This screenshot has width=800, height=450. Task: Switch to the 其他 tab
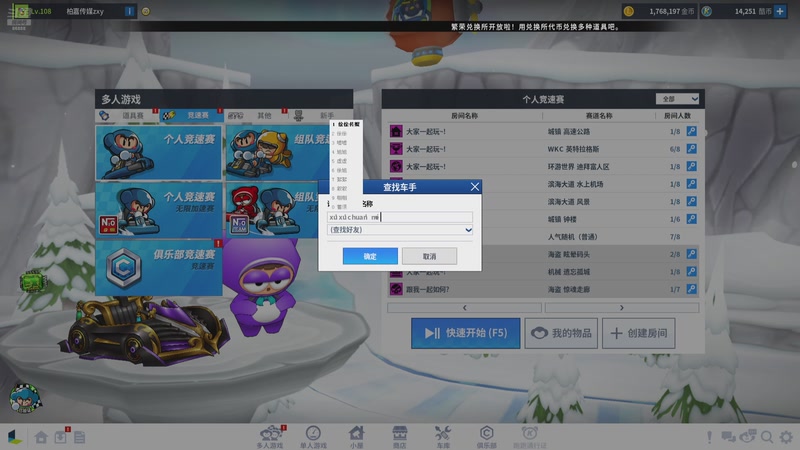click(256, 116)
